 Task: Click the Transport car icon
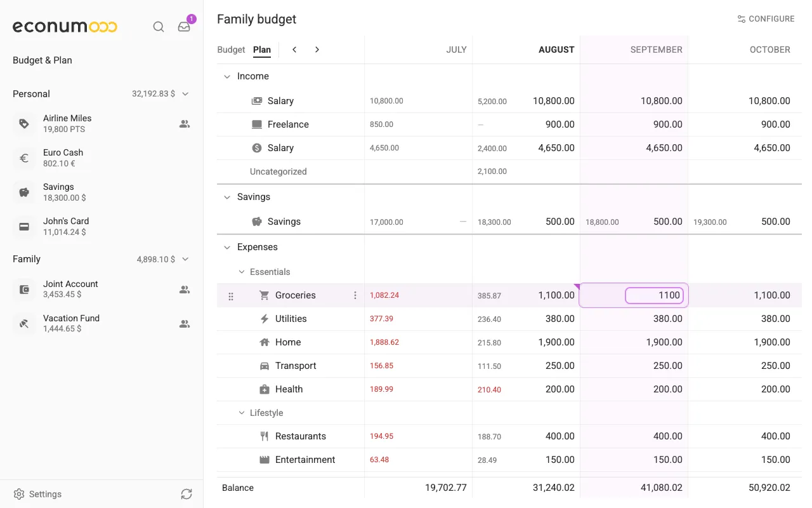point(265,366)
